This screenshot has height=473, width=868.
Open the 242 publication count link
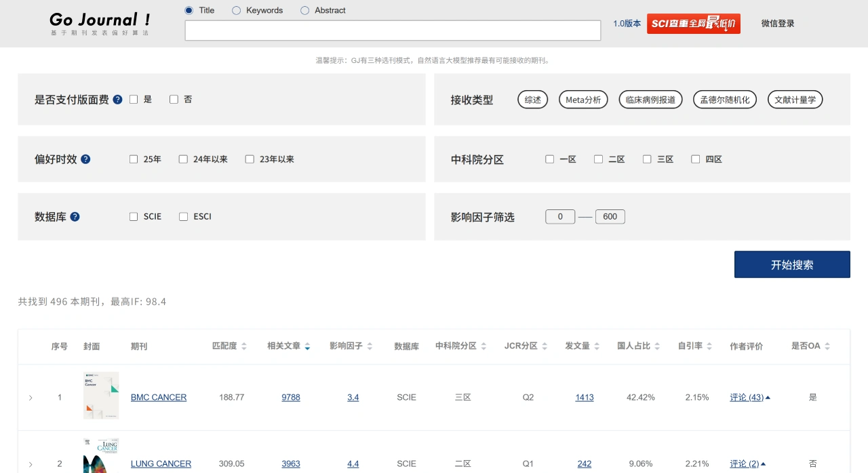[x=585, y=464]
